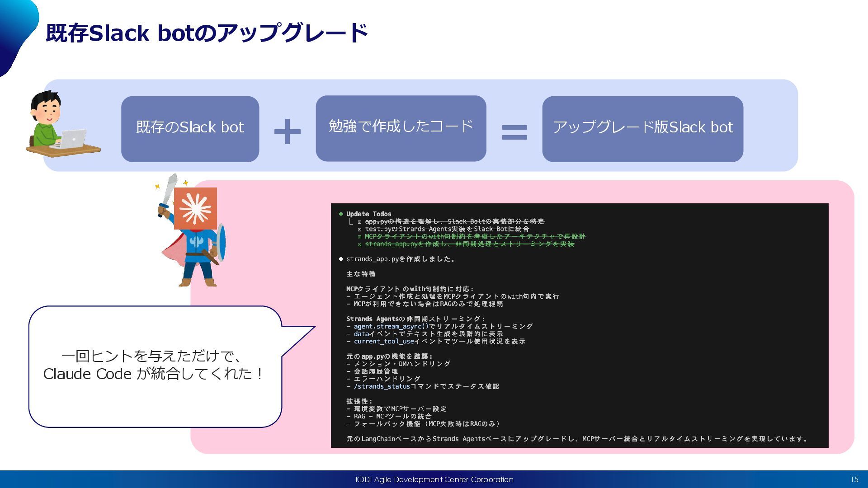This screenshot has height=488, width=868.
Task: Click the line フォールバック機能 (MCP失敗時はRAGのみ)
Action: tap(423, 424)
